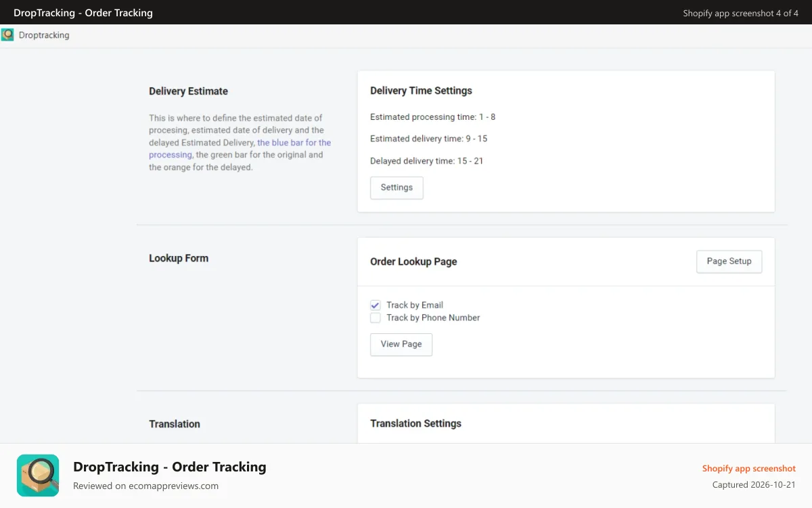Click the top bar 'DropTracking - Order Tracking' title
The image size is (812, 508).
pyautogui.click(x=83, y=13)
